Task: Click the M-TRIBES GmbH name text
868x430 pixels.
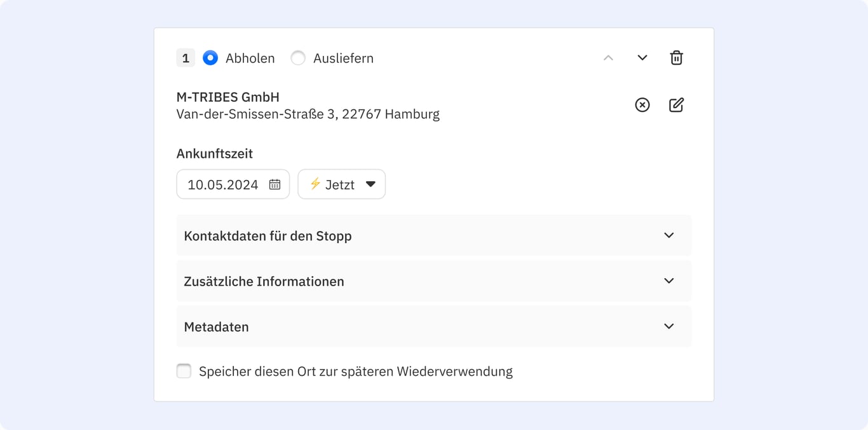Action: click(228, 97)
